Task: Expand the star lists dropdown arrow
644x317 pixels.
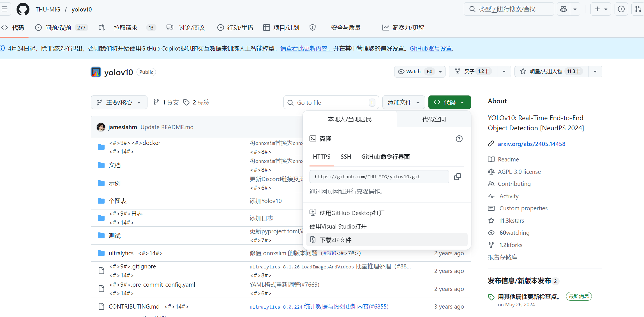Action: coord(595,72)
